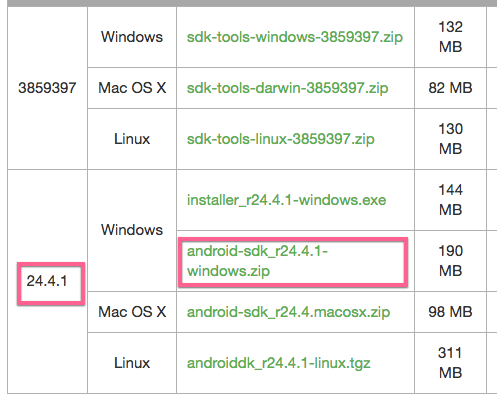Viewport: 497px width, 399px height.
Task: Select the 311 MB size cell
Action: (450, 363)
